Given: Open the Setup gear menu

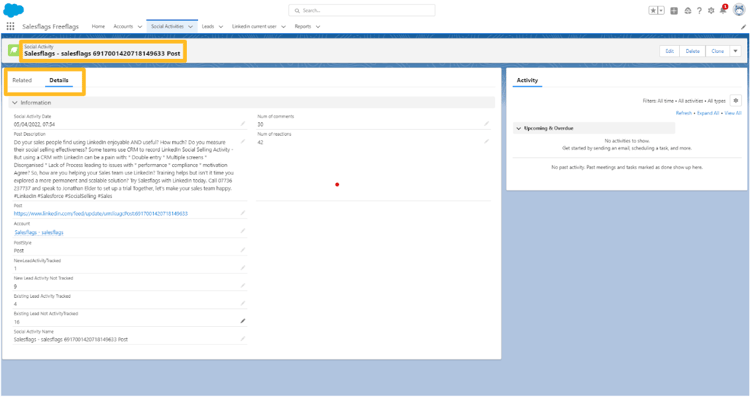Looking at the screenshot, I should [x=711, y=11].
